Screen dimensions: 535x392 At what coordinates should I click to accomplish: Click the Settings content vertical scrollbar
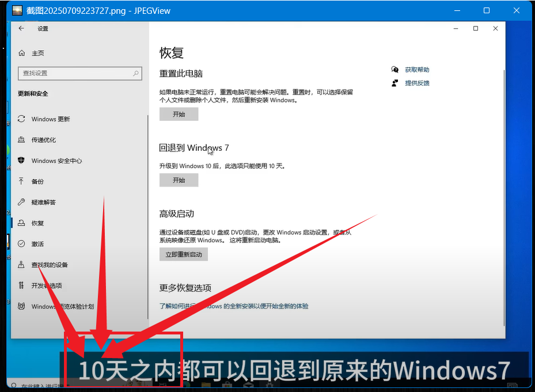tap(503, 198)
